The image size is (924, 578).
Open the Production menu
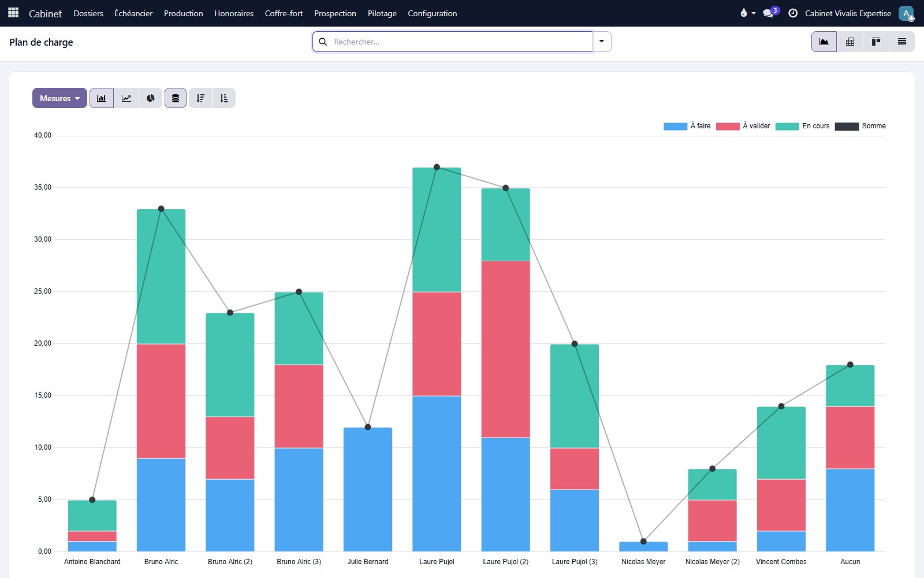(184, 13)
